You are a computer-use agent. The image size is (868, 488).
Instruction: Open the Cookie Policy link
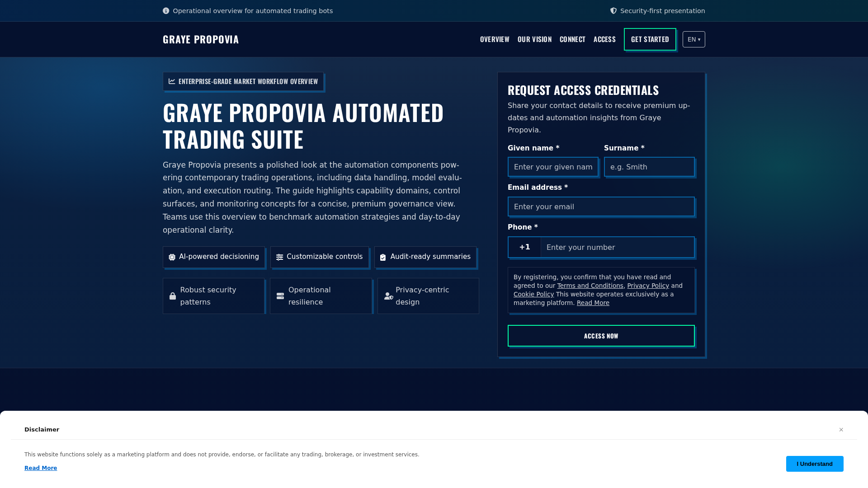coord(533,294)
